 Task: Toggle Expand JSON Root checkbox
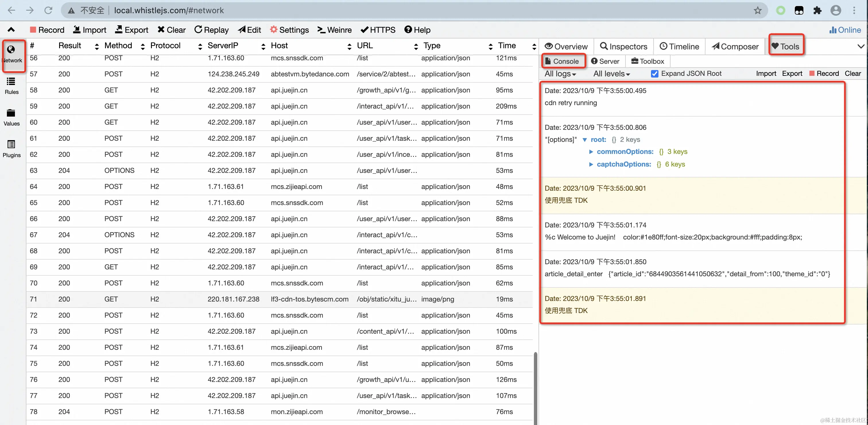[x=654, y=74]
